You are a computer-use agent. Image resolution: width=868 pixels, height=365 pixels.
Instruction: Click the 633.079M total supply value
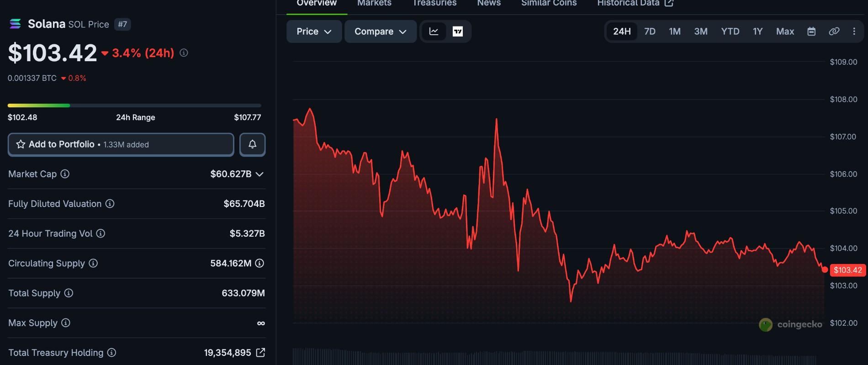pyautogui.click(x=243, y=293)
